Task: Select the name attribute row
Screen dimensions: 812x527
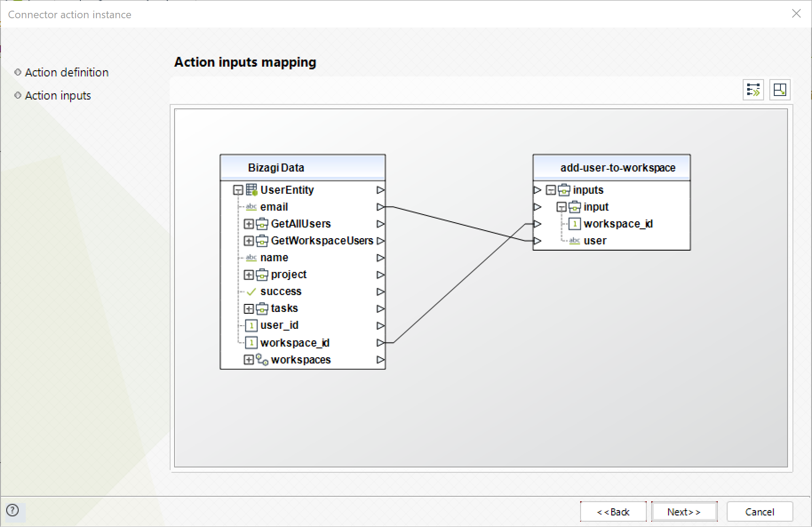Action: (303, 258)
